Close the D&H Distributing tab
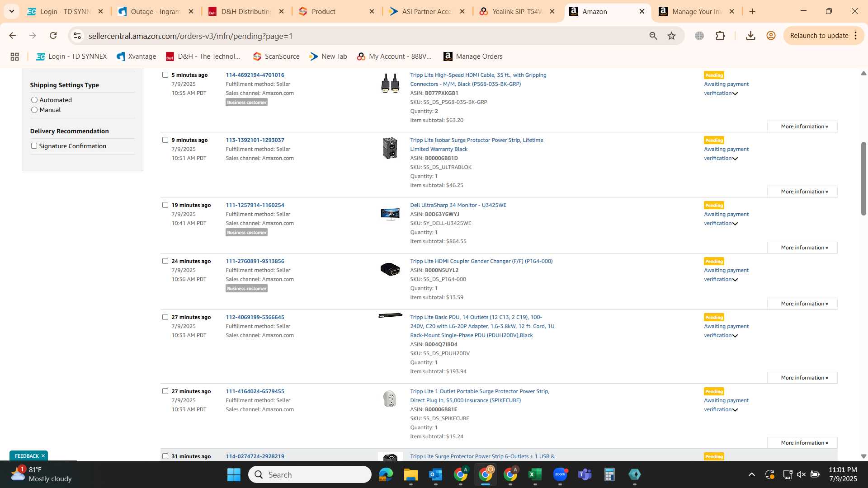868x488 pixels. tap(282, 11)
